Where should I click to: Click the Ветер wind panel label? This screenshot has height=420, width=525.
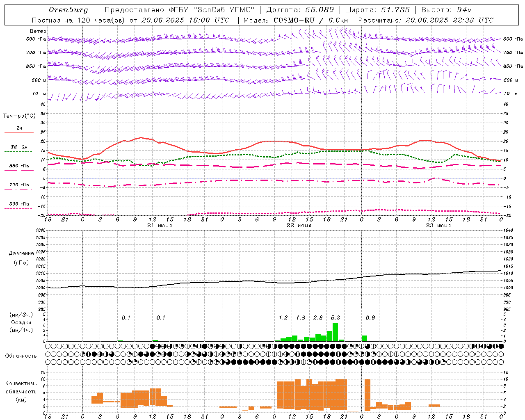38,31
